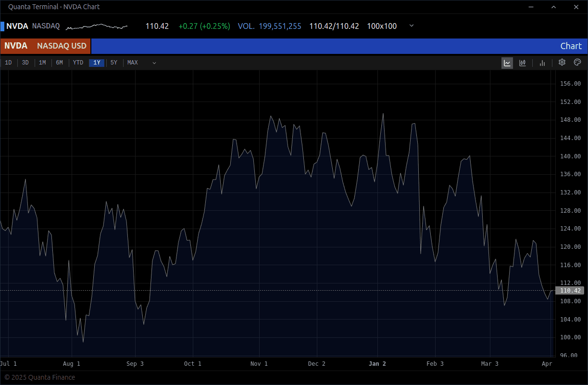The image size is (588, 385).
Task: Click the NASDAQ text beside the ticker
Action: click(46, 26)
